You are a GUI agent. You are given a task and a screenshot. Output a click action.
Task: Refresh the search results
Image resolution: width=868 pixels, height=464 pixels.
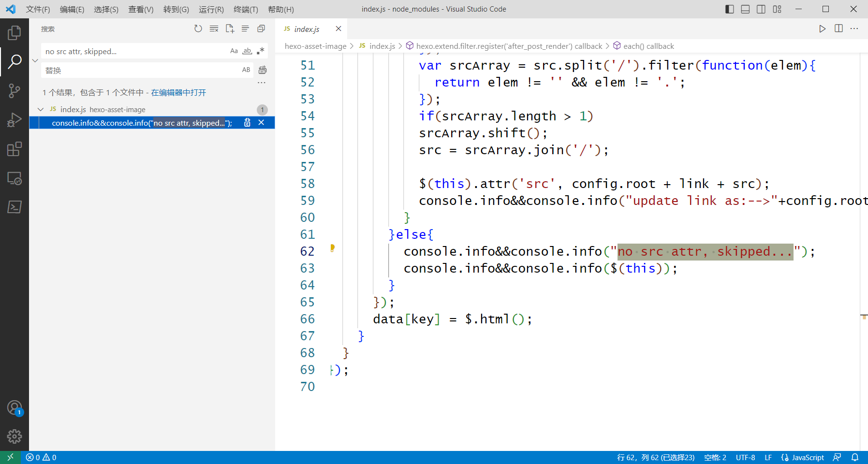coord(198,29)
